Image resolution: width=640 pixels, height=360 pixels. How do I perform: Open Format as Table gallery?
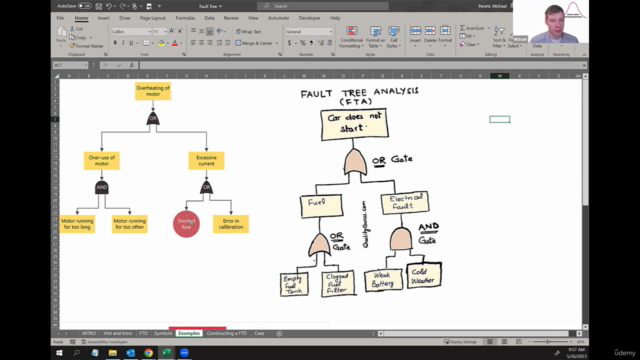[375, 37]
